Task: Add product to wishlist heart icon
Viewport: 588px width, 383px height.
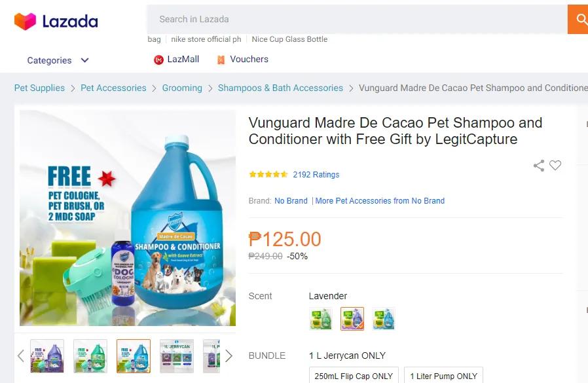Action: tap(555, 166)
